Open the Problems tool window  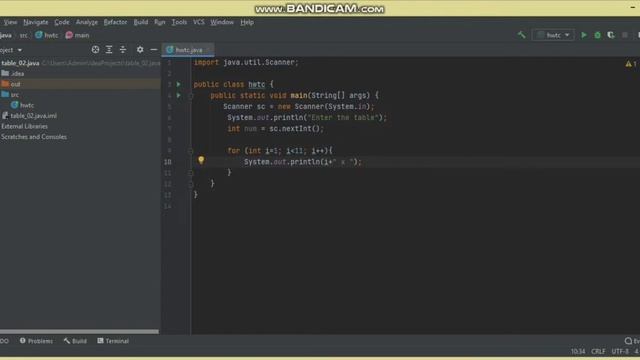click(36, 341)
